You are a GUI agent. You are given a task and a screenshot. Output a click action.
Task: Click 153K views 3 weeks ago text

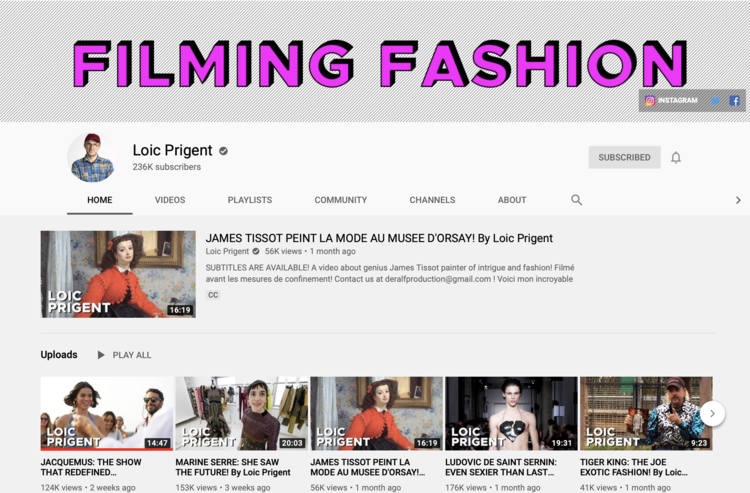[223, 487]
